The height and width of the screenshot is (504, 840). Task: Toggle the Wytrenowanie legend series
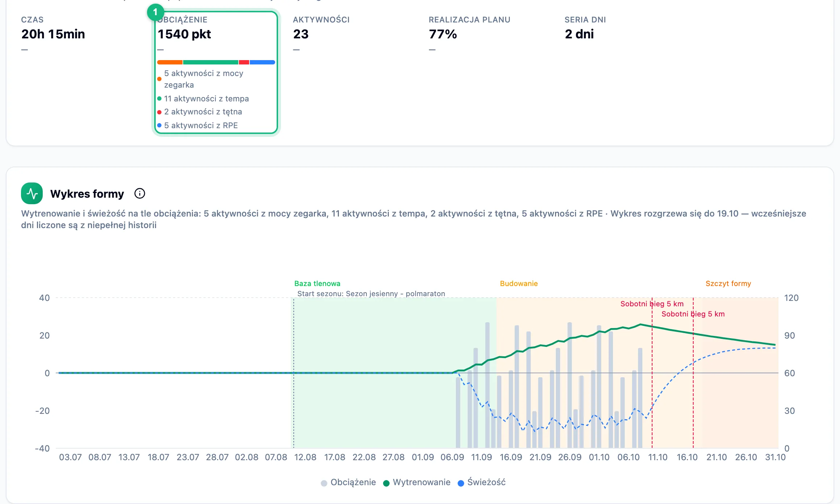click(417, 482)
